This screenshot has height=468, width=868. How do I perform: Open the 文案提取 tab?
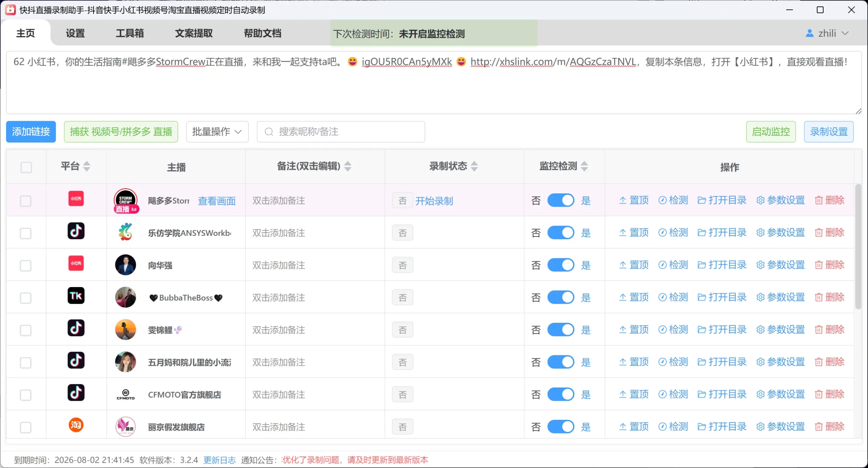pos(194,33)
